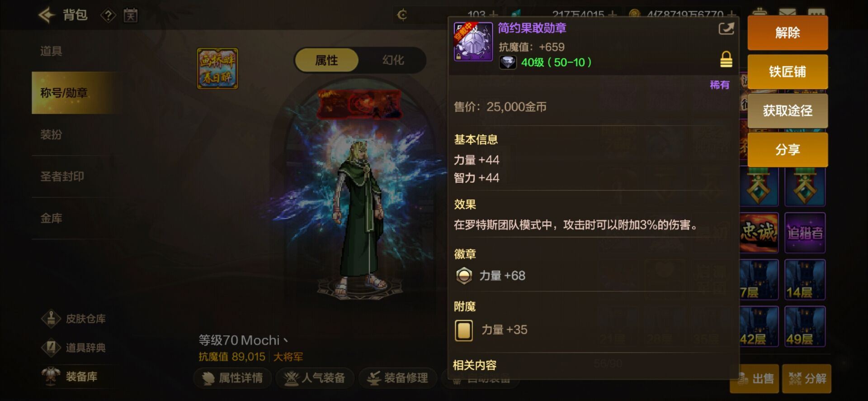Tap the back arrow beside 背包

pyautogui.click(x=47, y=15)
